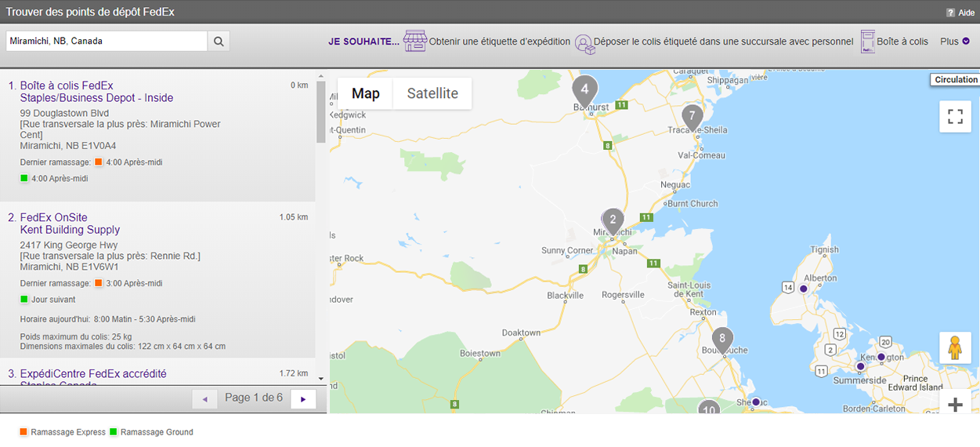Click the search magnifier icon

tap(219, 41)
